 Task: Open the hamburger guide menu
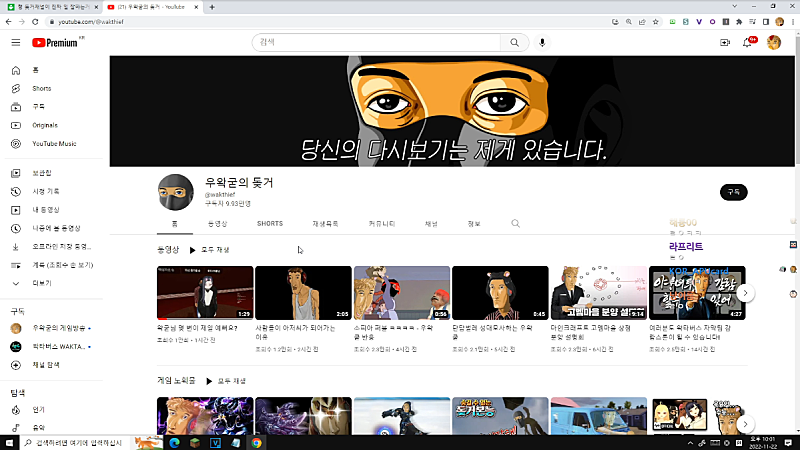tap(15, 42)
